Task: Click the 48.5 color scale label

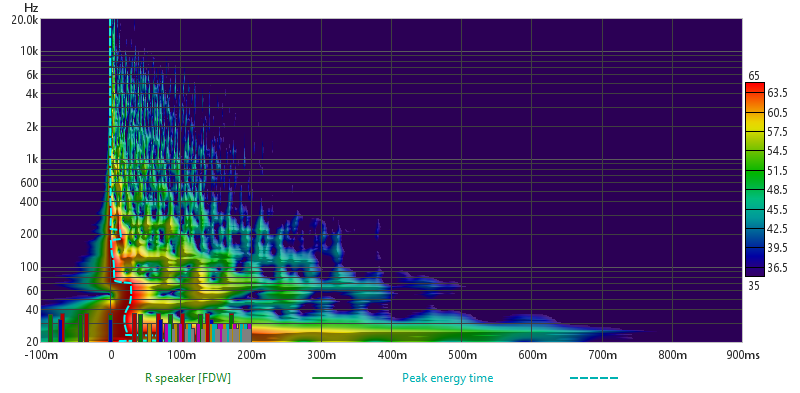Action: [777, 190]
